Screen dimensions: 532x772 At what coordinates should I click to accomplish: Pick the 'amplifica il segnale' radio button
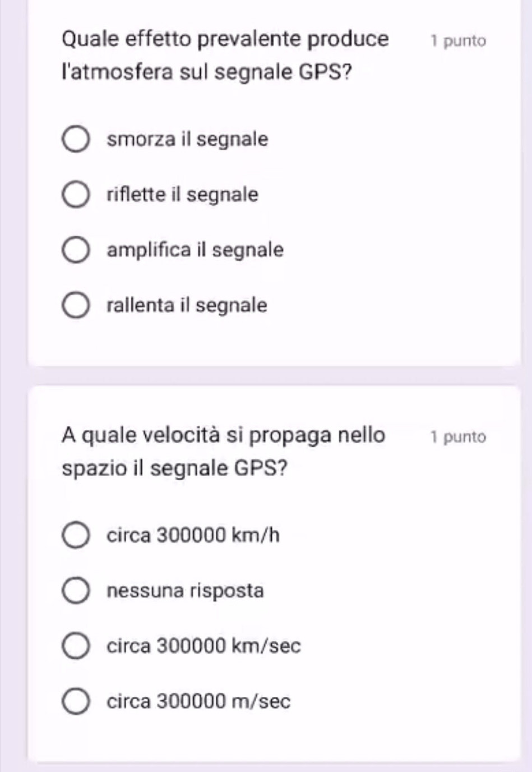click(75, 250)
